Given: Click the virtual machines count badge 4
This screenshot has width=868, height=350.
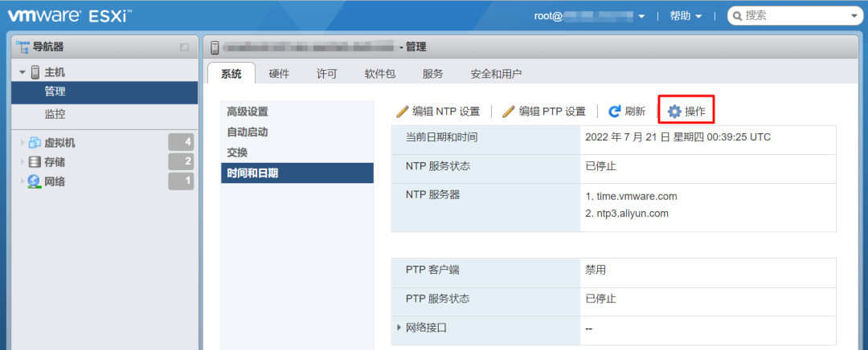Looking at the screenshot, I should [181, 142].
